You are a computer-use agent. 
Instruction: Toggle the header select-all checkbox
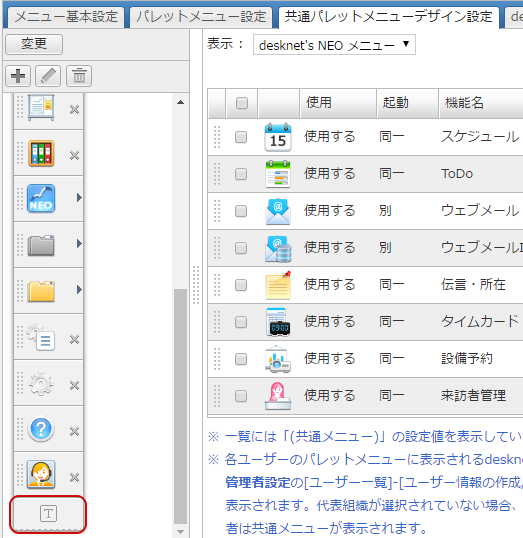pyautogui.click(x=242, y=103)
